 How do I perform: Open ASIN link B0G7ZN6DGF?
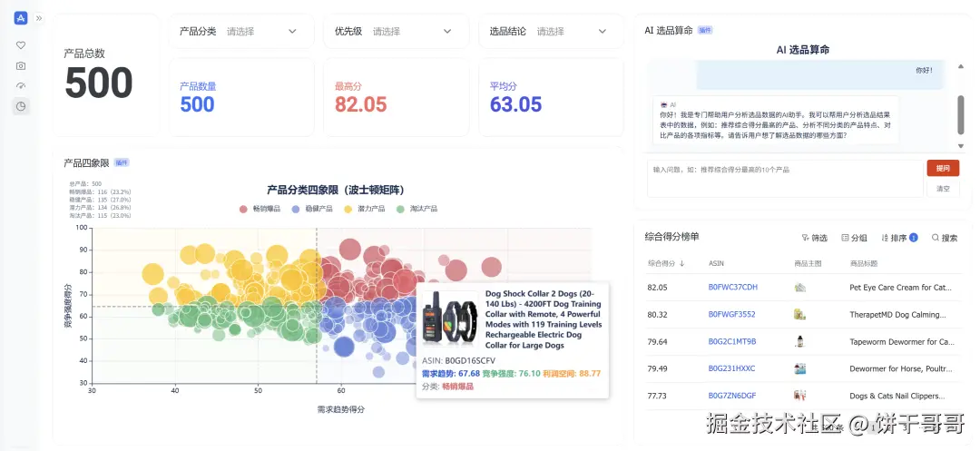point(732,396)
